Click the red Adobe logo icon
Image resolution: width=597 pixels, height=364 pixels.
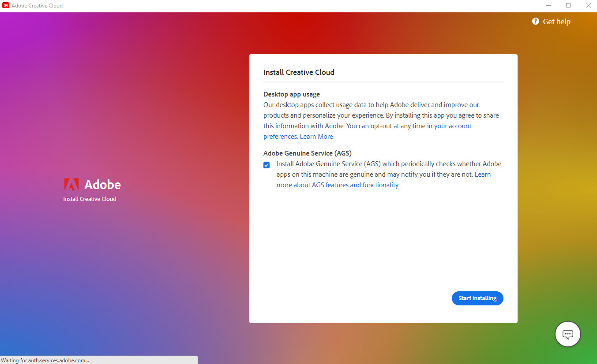[71, 184]
